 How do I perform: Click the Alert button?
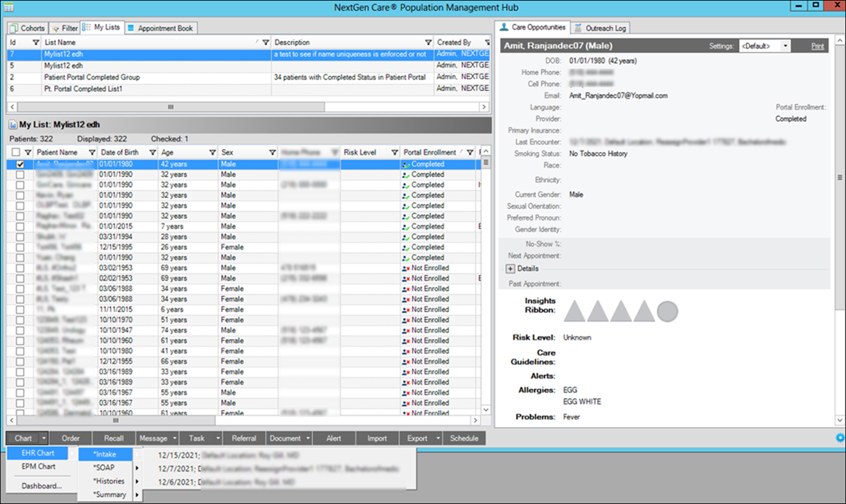click(333, 438)
